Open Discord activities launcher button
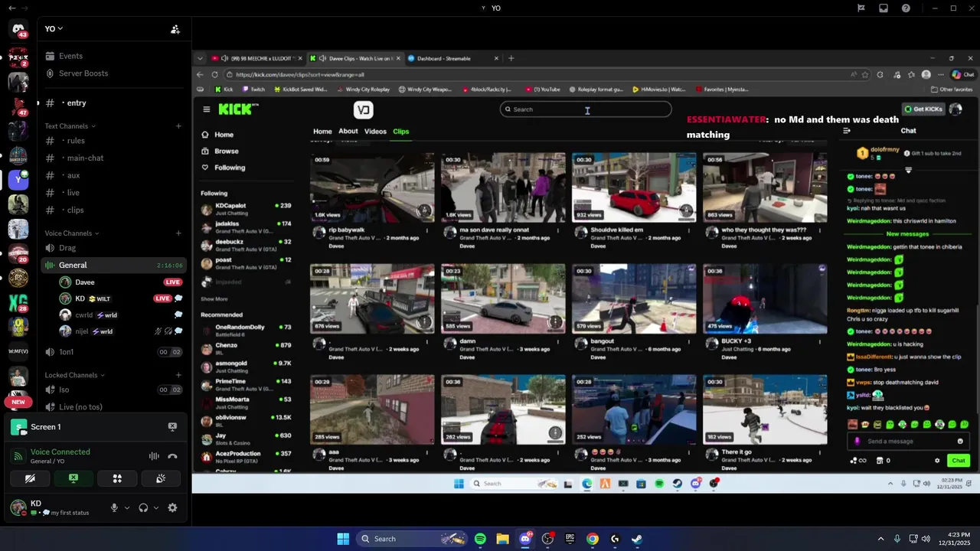Viewport: 980px width, 551px height. 117,478
